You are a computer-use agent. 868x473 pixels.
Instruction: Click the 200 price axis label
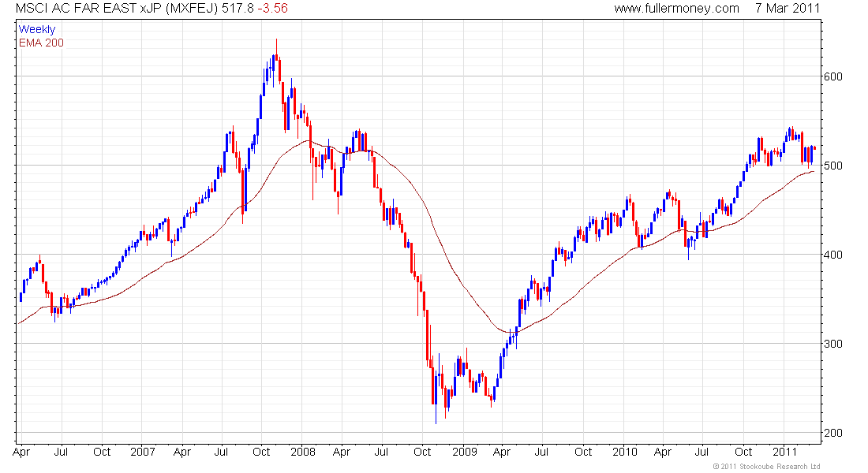(833, 433)
